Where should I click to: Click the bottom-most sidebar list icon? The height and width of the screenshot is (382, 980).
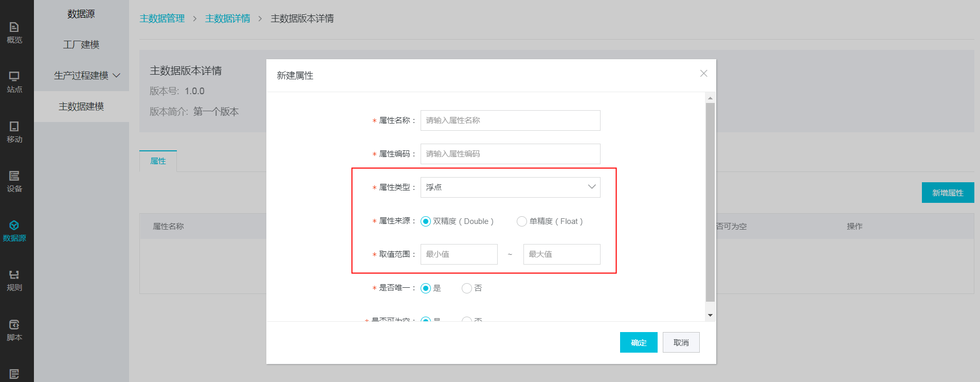coord(14,374)
